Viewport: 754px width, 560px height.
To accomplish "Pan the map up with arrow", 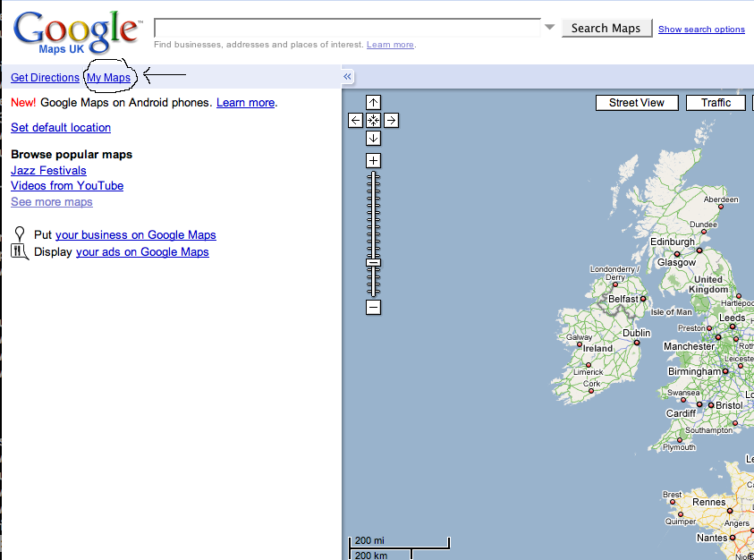I will click(374, 103).
